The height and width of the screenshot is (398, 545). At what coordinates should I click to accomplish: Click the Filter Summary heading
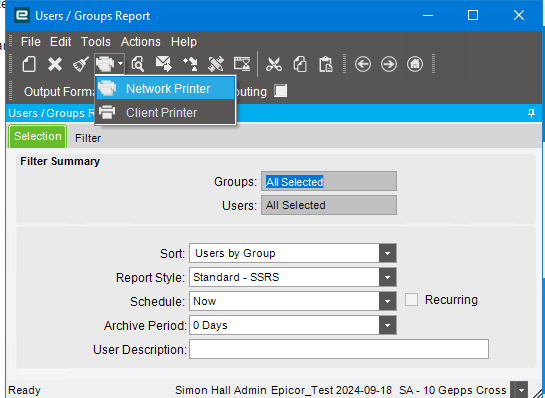(60, 161)
